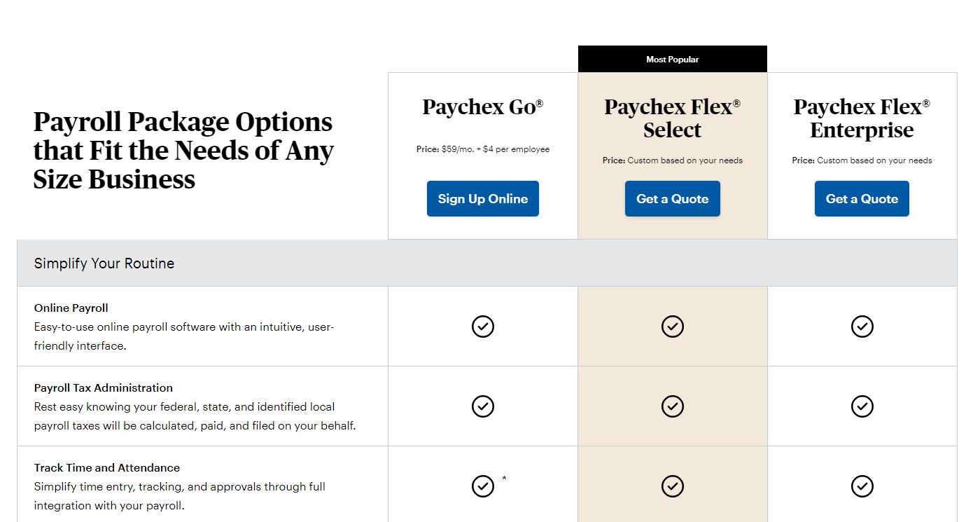This screenshot has width=980, height=522.
Task: Click Online Payroll checkmark under Flex Enterprise
Action: [862, 327]
